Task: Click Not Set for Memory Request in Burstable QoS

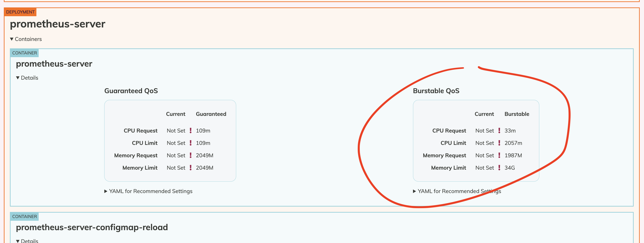Action: [x=485, y=155]
